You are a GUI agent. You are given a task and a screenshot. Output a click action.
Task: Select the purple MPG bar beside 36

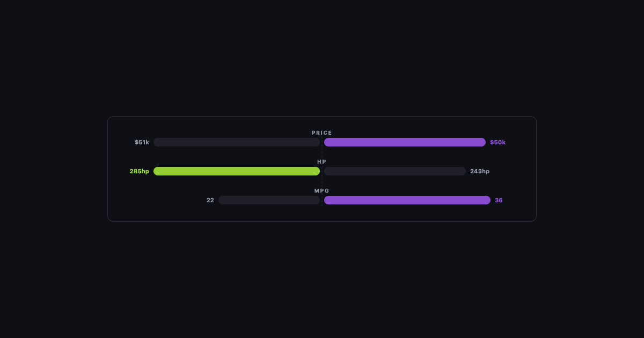(407, 200)
